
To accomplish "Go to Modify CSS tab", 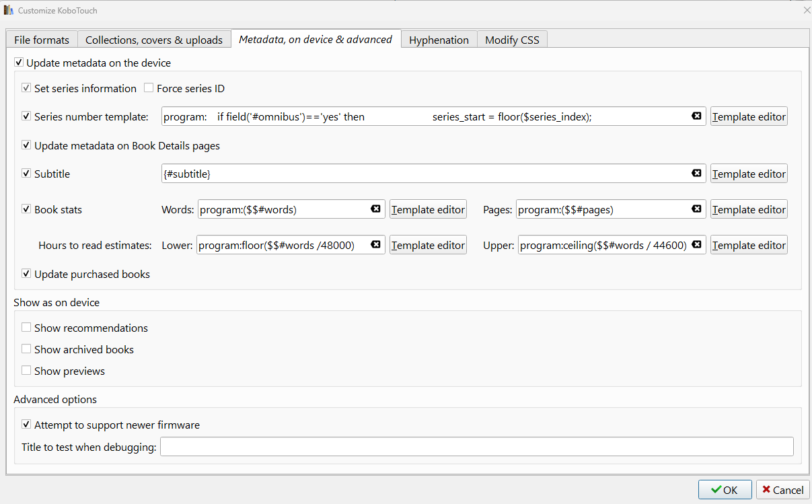I will click(512, 40).
